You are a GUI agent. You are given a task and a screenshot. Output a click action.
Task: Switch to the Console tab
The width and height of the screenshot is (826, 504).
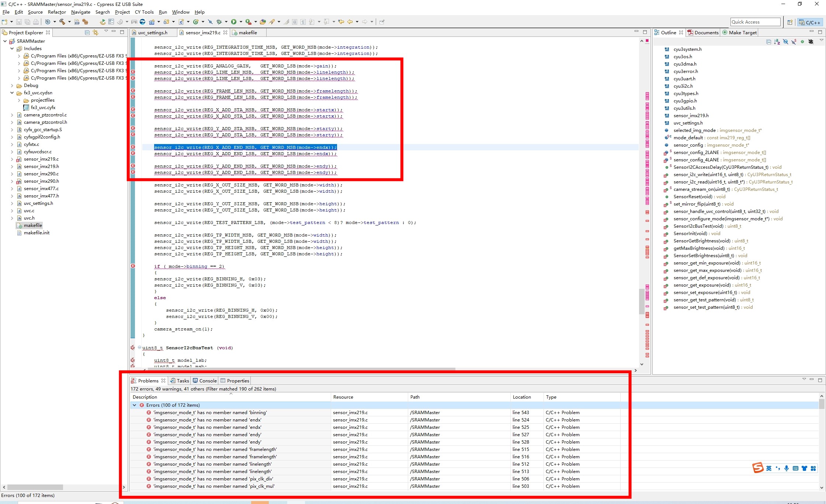[x=208, y=381]
